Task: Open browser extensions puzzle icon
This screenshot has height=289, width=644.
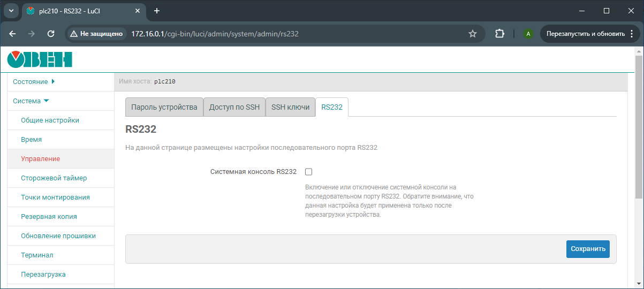Action: (x=499, y=34)
